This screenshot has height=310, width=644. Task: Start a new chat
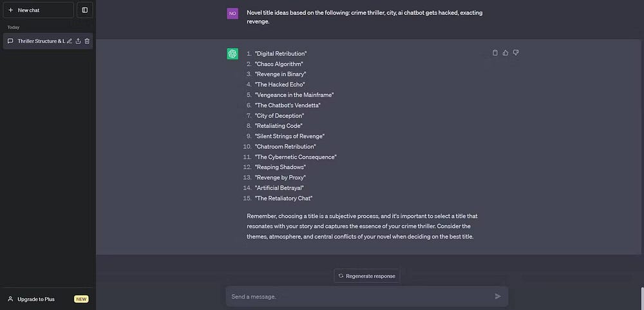(37, 10)
